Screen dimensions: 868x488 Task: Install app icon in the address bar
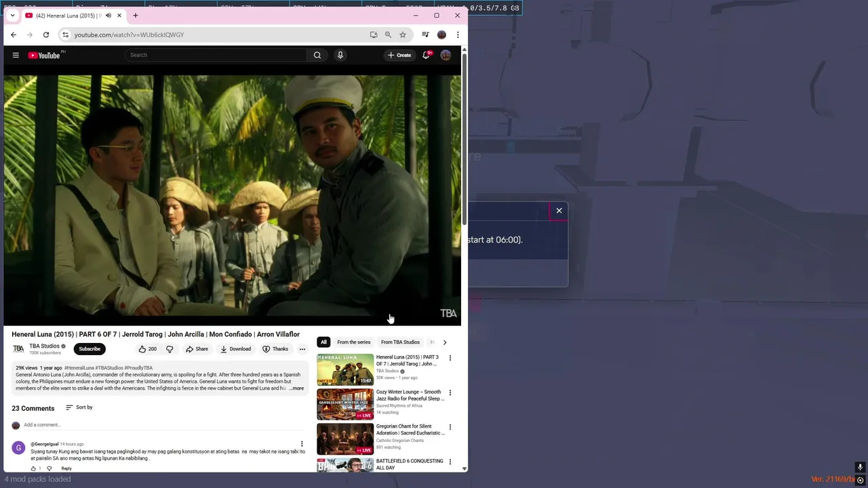tap(374, 35)
